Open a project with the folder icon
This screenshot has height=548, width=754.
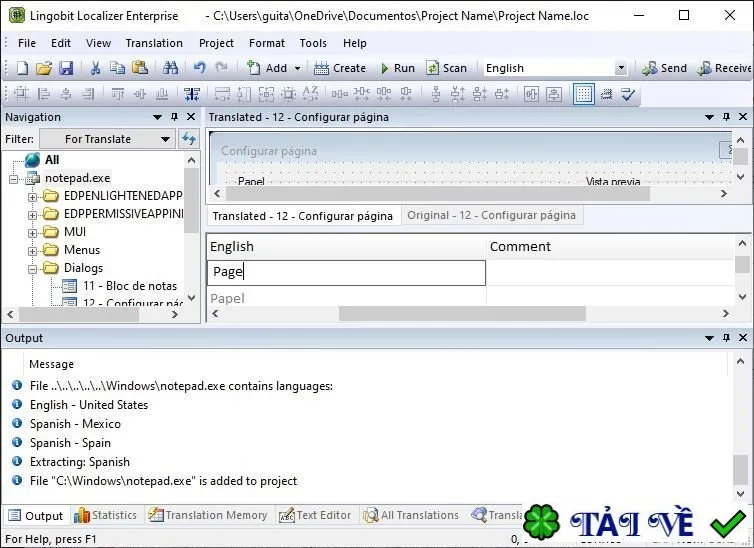coord(44,68)
